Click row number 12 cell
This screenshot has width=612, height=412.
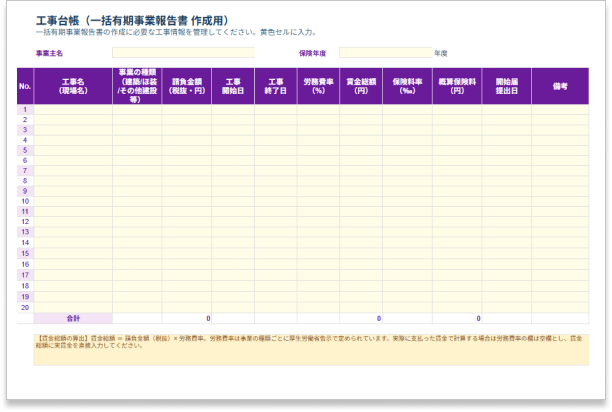coord(25,222)
